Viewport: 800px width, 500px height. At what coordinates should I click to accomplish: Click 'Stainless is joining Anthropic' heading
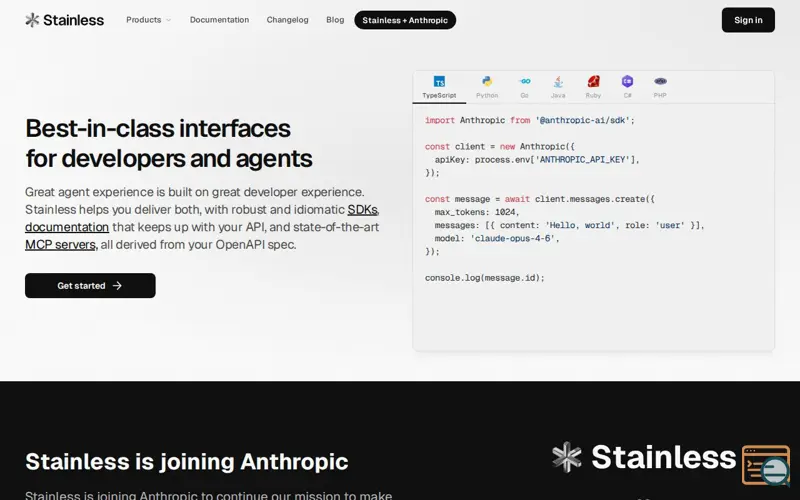pyautogui.click(x=187, y=462)
